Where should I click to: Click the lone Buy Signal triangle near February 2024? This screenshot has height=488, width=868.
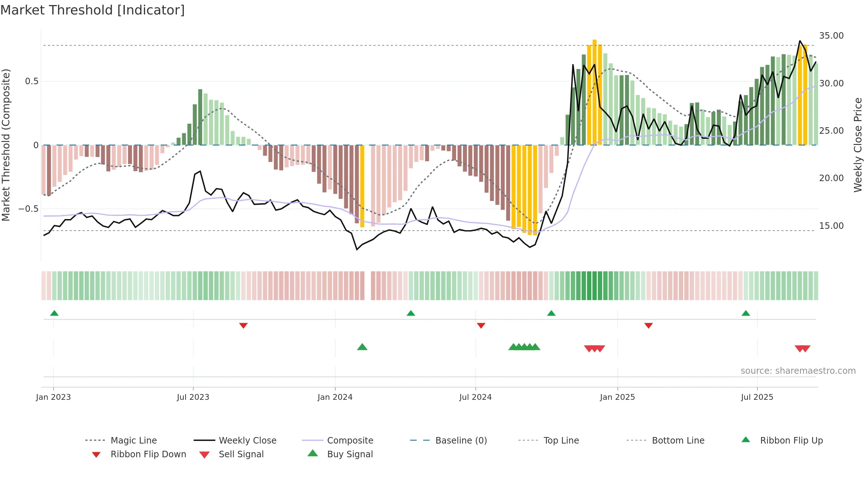click(362, 347)
